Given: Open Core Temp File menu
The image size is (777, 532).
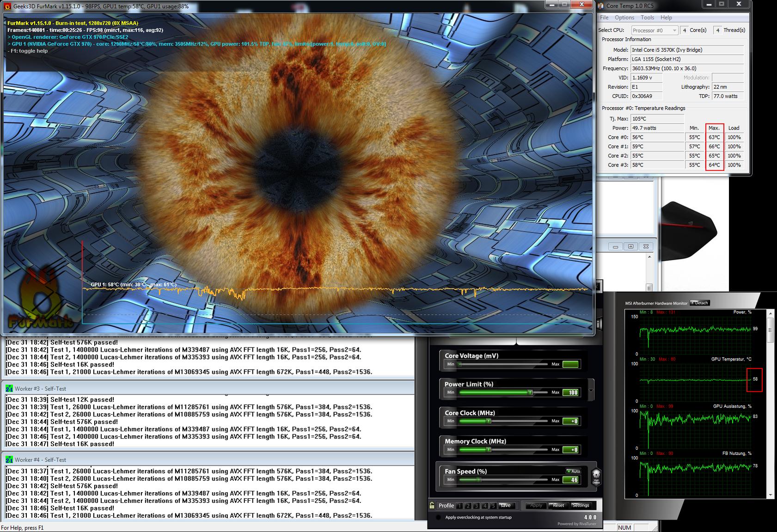Looking at the screenshot, I should pyautogui.click(x=604, y=18).
